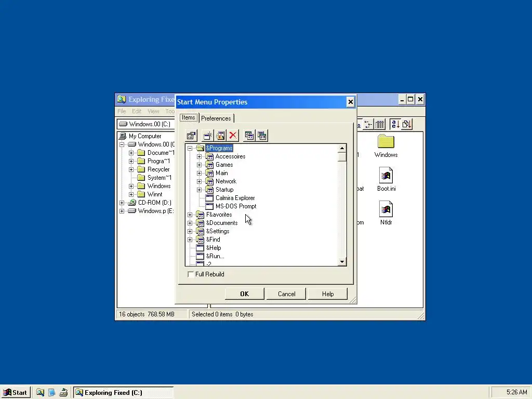Image resolution: width=532 pixels, height=399 pixels.
Task: Click the third quick-launch icon on taskbar
Action: (x=63, y=393)
